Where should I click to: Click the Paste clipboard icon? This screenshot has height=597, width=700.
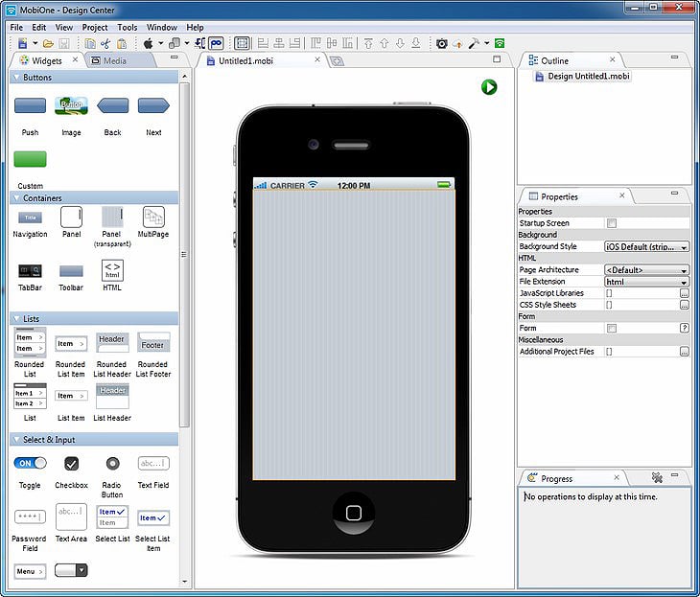click(122, 43)
